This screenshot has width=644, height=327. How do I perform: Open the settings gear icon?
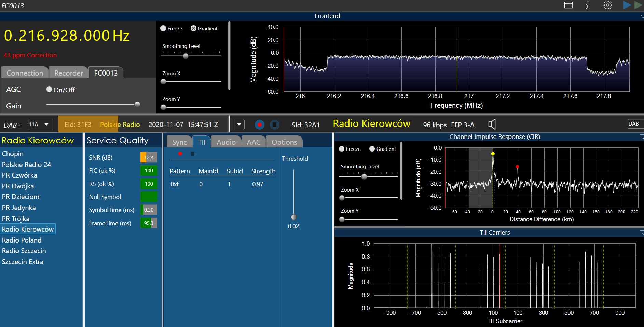(607, 5)
